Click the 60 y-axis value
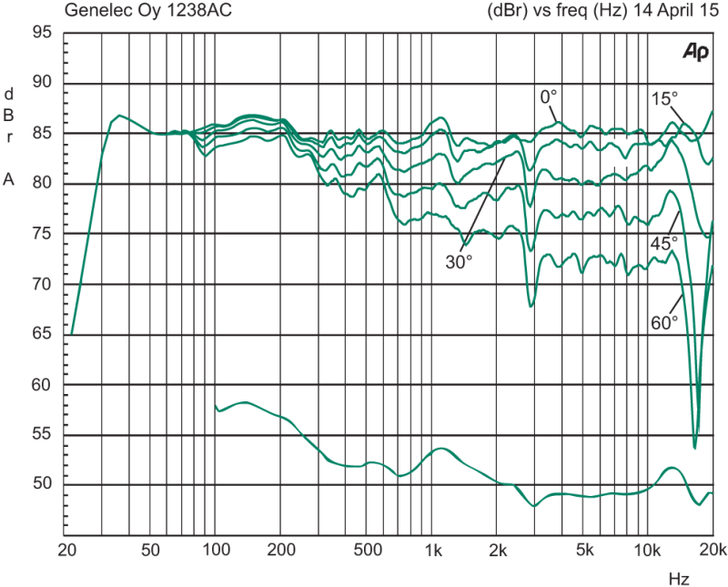Image resolution: width=728 pixels, height=587 pixels. click(41, 385)
